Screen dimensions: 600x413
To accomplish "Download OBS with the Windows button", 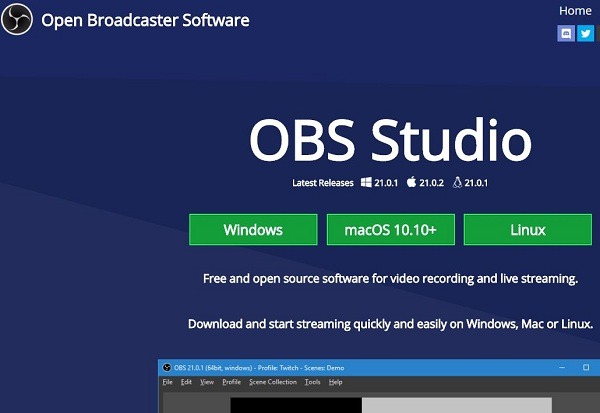I will (x=253, y=230).
